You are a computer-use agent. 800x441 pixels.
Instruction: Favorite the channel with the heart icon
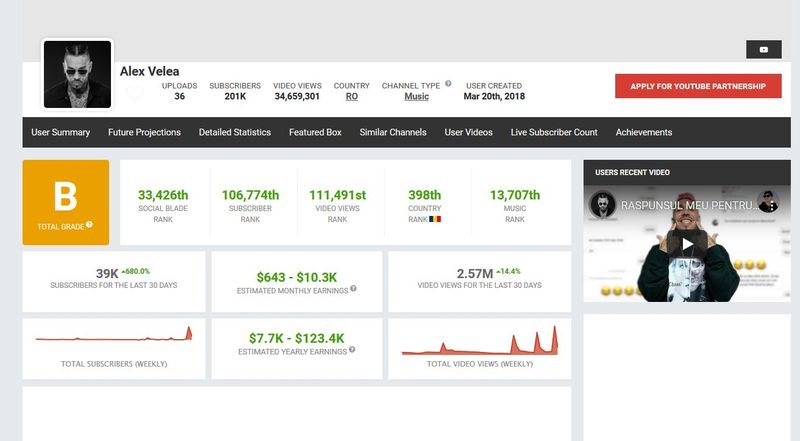pos(134,95)
